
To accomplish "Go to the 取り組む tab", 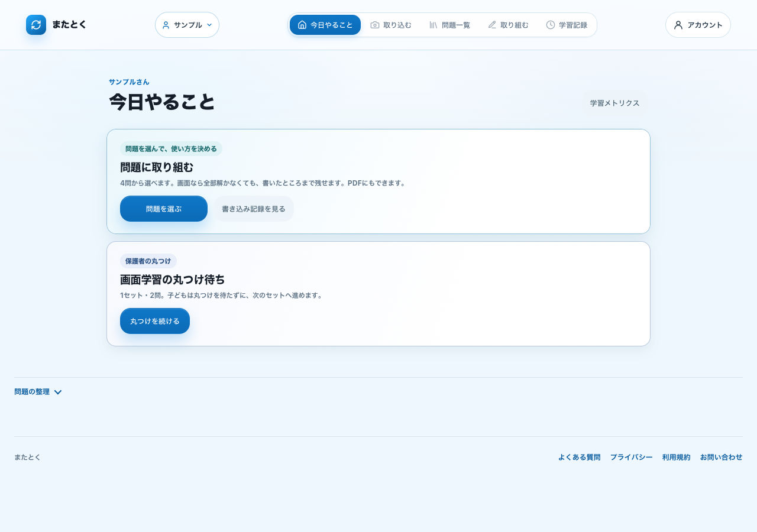I will pos(508,25).
